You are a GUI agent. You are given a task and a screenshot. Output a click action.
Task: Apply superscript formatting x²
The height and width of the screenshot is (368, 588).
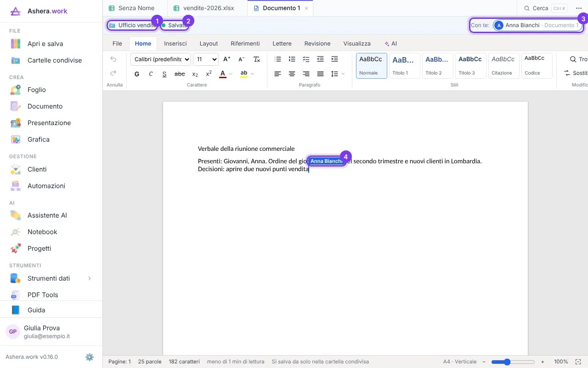tap(209, 74)
